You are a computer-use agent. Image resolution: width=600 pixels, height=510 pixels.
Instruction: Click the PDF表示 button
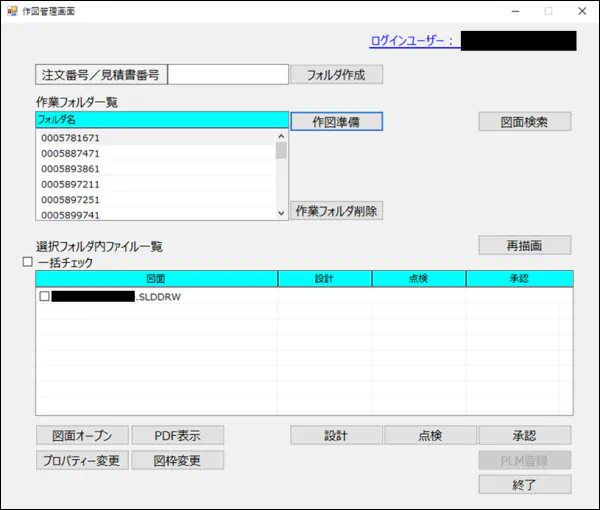178,435
